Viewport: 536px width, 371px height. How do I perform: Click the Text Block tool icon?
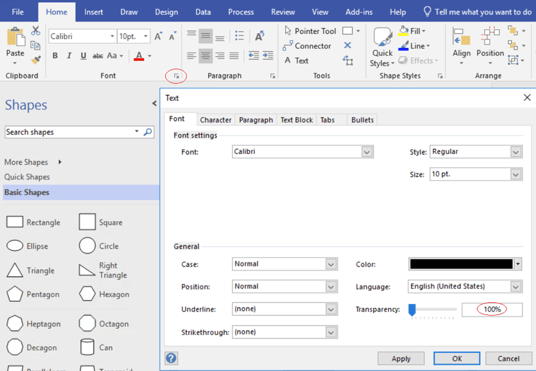(348, 61)
